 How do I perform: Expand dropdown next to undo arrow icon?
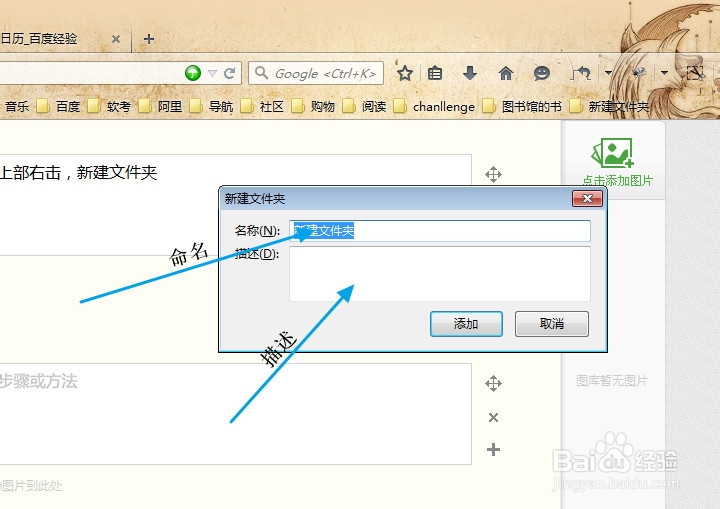point(608,73)
